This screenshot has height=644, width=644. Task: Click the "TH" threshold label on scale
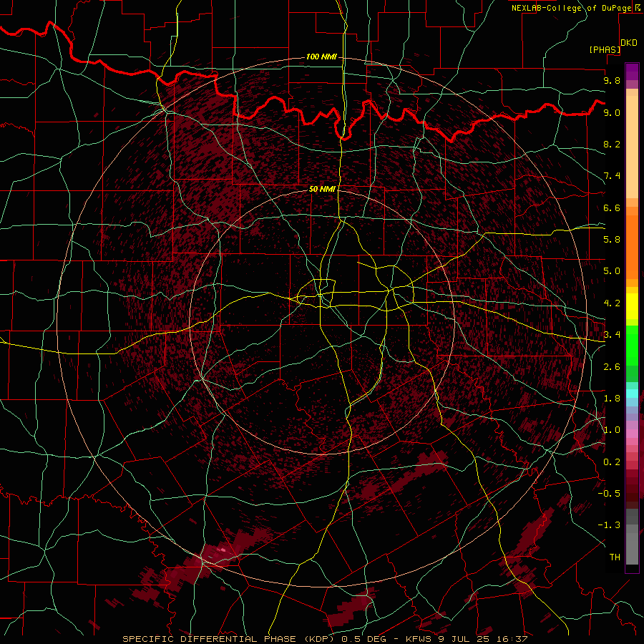615,557
